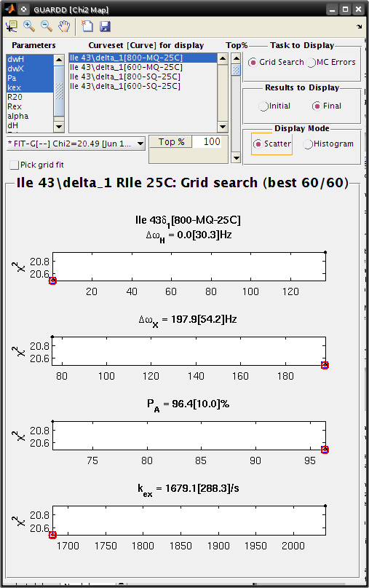Select the data cursor toolbar icon
The image size is (369, 588).
click(x=12, y=26)
